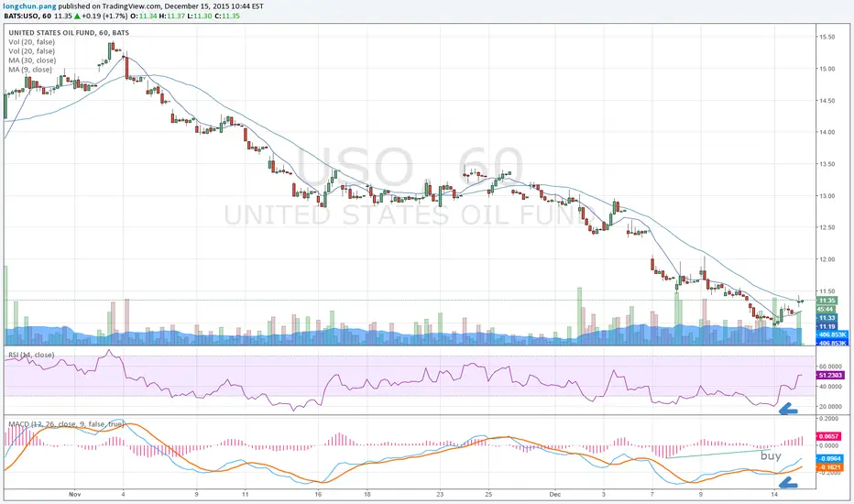Click "UNITED STATES OIL FUND, 60, BATS" legend title

pyautogui.click(x=69, y=33)
